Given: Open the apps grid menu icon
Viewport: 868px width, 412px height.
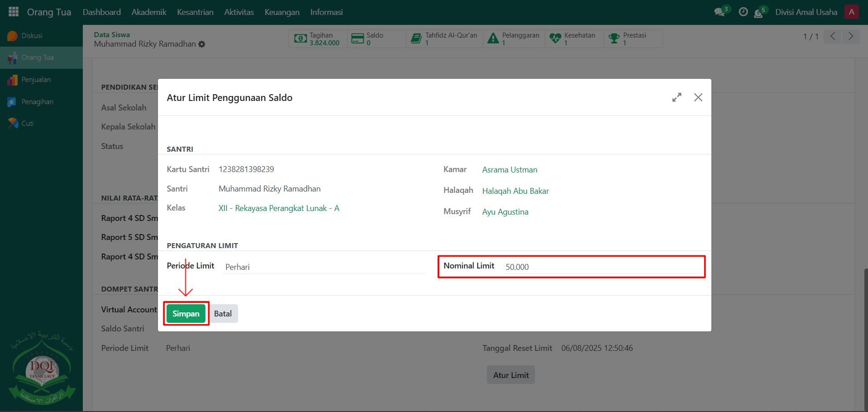Looking at the screenshot, I should pos(14,12).
